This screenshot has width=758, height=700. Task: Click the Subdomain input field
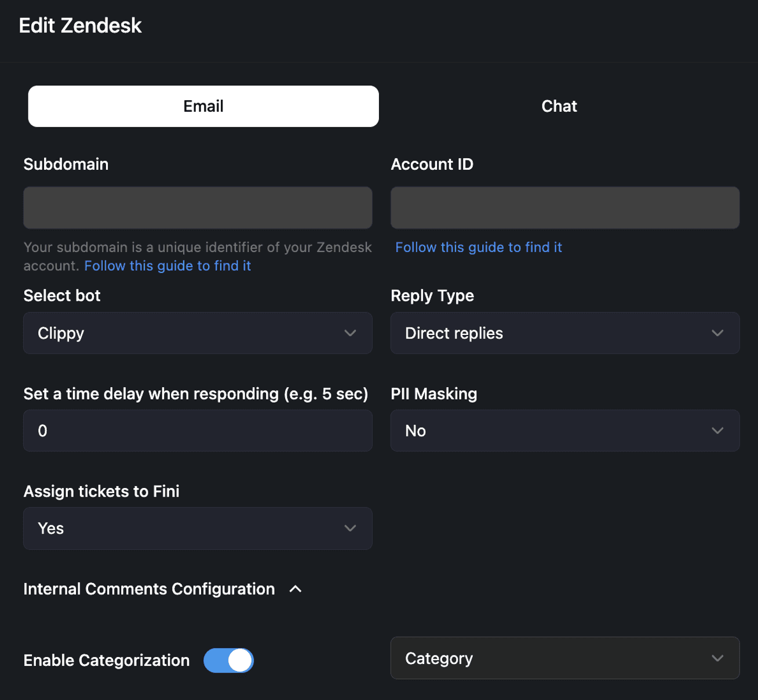tap(198, 207)
